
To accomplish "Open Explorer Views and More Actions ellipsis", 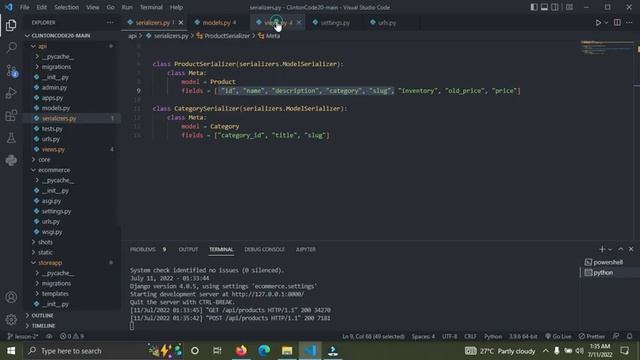I will click(110, 22).
